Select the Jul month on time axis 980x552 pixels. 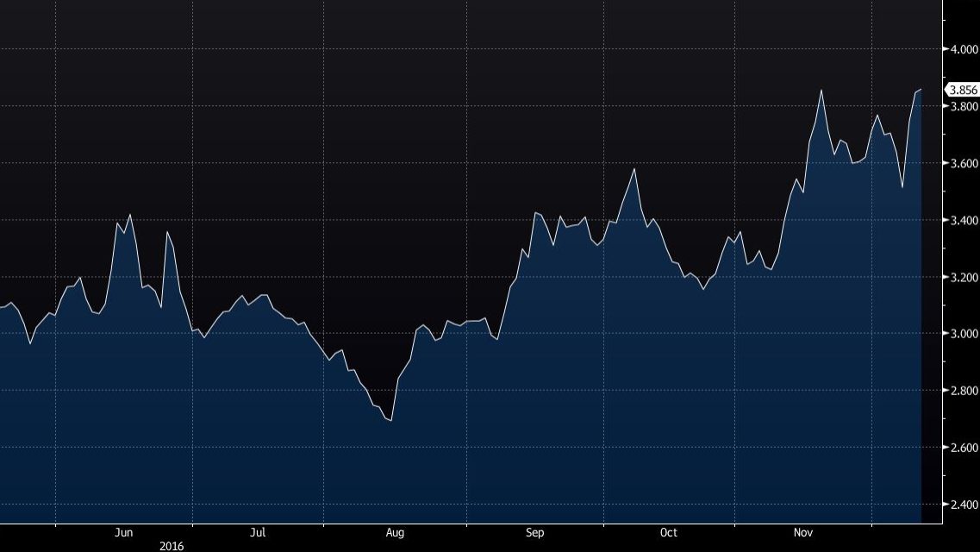[258, 533]
